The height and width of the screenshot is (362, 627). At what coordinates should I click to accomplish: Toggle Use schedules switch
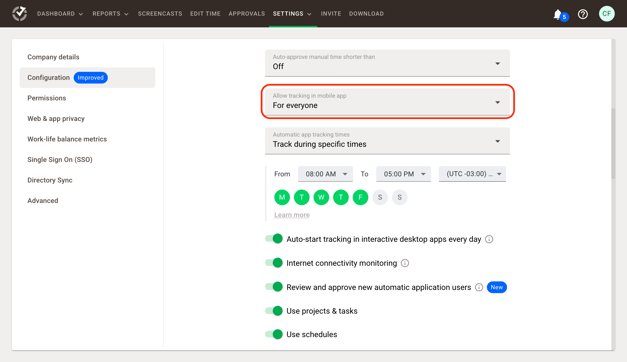tap(274, 334)
